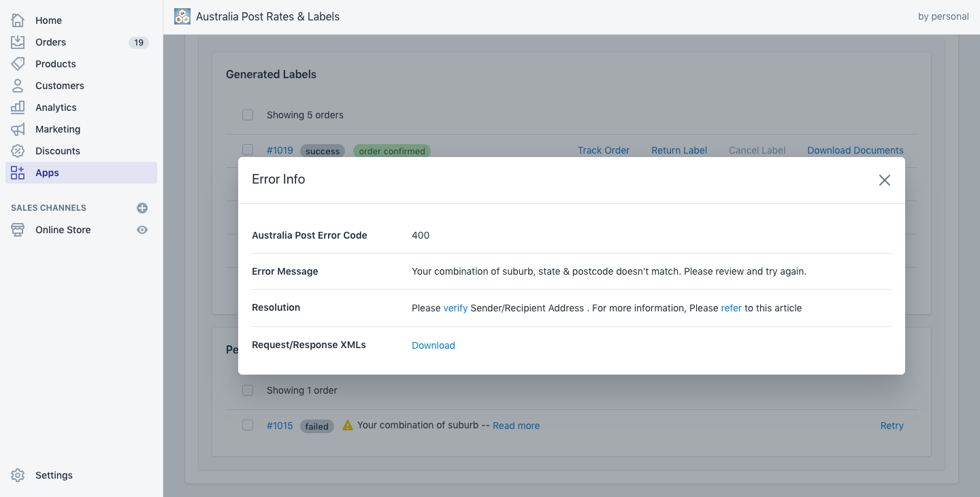Add a sales channel with plus icon
The width and height of the screenshot is (980, 497).
pyautogui.click(x=142, y=208)
